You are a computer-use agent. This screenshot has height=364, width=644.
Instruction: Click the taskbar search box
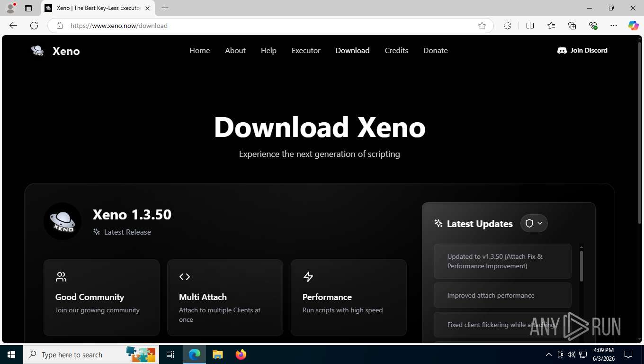click(90, 355)
